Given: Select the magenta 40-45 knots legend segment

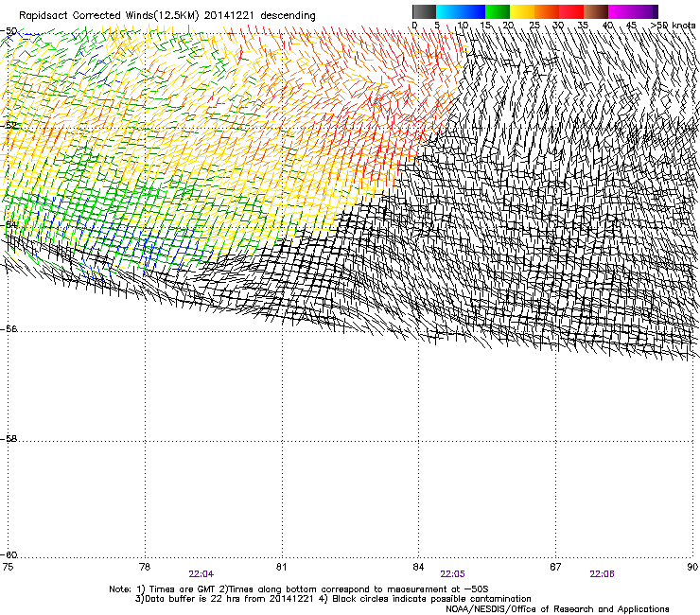Looking at the screenshot, I should click(x=621, y=11).
